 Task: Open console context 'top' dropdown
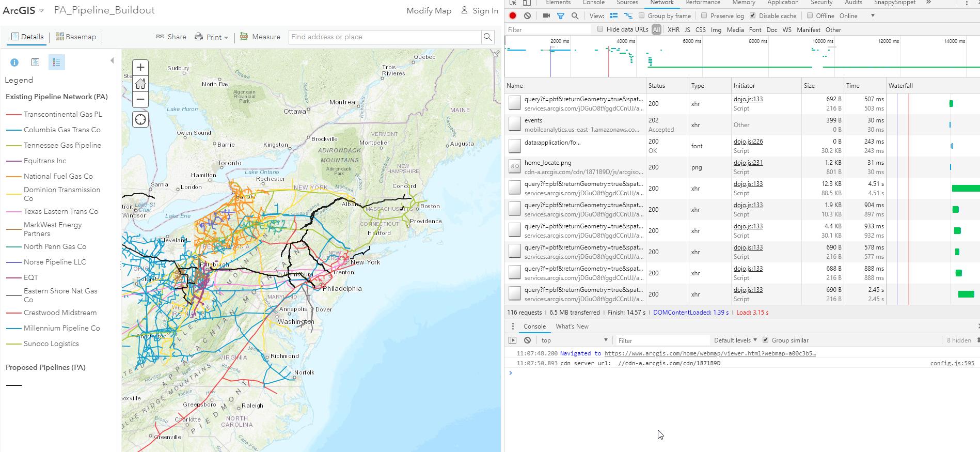coord(575,340)
